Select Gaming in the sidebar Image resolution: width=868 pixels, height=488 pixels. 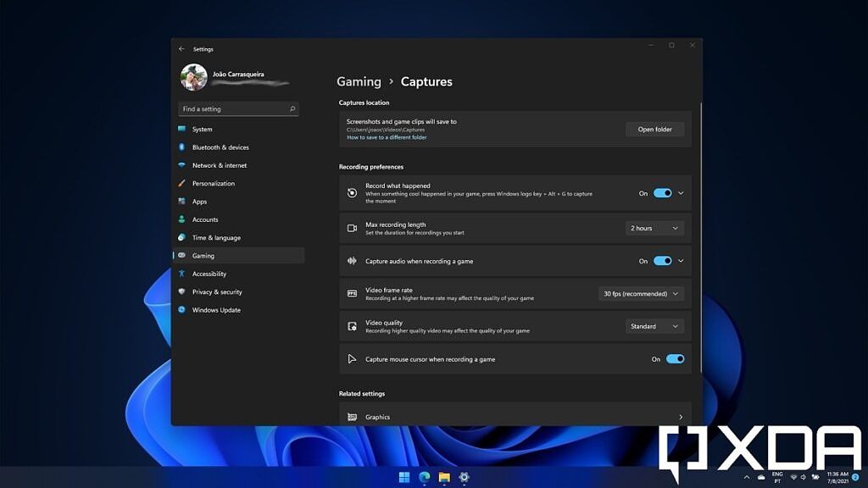pyautogui.click(x=203, y=255)
